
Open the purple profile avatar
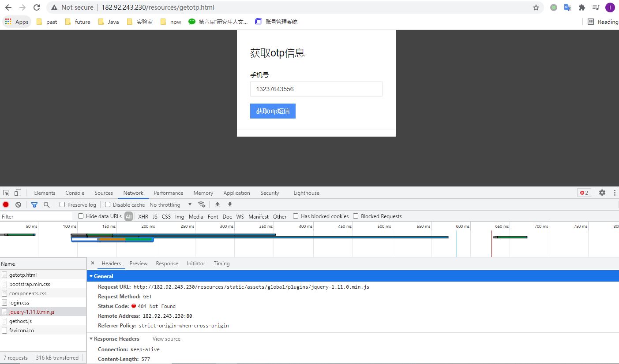click(x=610, y=7)
